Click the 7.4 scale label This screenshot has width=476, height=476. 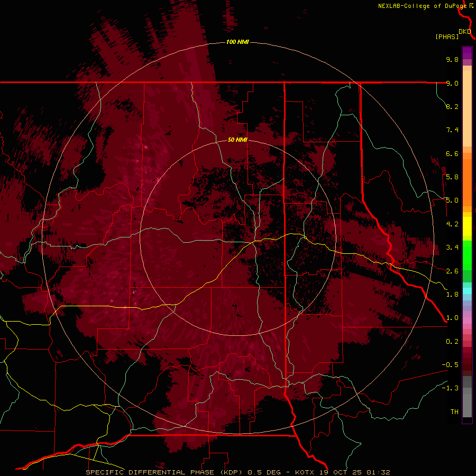[452, 130]
